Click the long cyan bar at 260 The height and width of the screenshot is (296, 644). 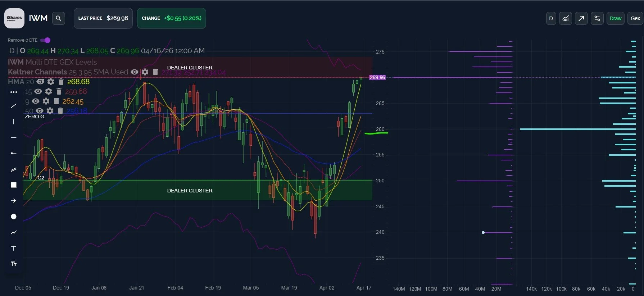(x=578, y=129)
